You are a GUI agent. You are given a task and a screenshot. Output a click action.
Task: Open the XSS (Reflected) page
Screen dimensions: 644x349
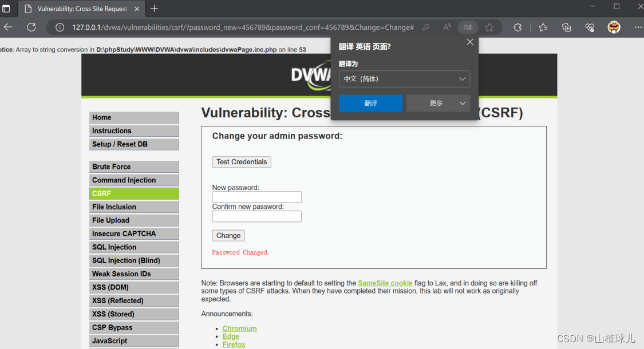pyautogui.click(x=134, y=301)
